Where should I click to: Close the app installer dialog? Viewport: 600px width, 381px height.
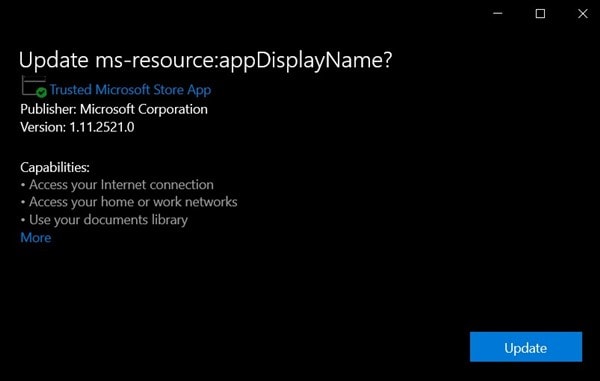pos(582,14)
